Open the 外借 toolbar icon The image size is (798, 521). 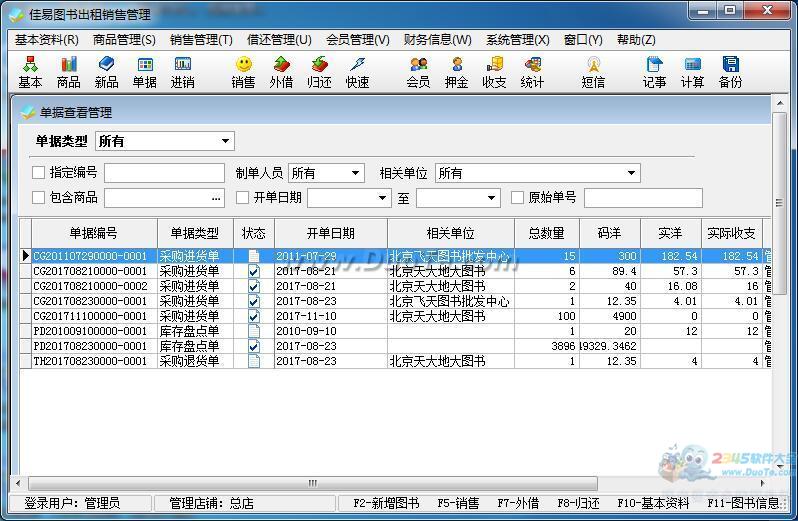[x=281, y=72]
